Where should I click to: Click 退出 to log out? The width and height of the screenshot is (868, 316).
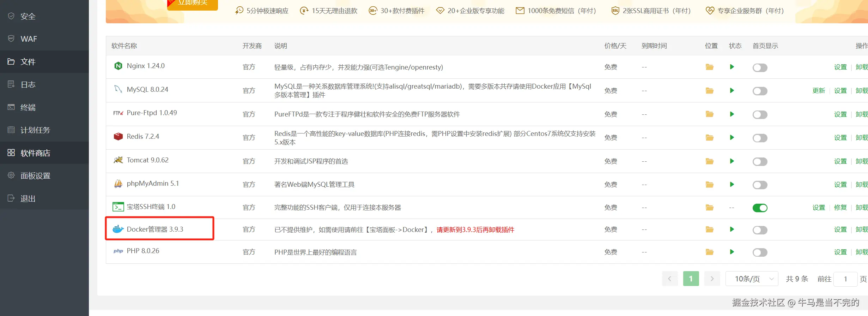[x=44, y=198]
